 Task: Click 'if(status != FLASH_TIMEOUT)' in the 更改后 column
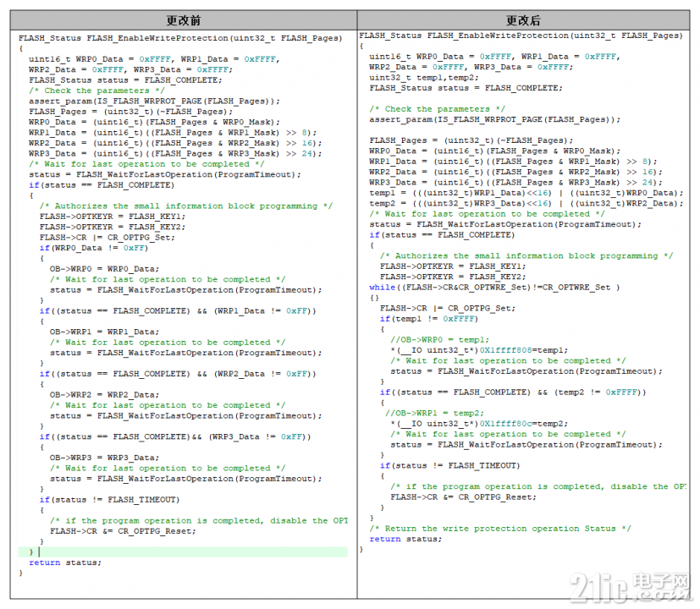pos(450,466)
